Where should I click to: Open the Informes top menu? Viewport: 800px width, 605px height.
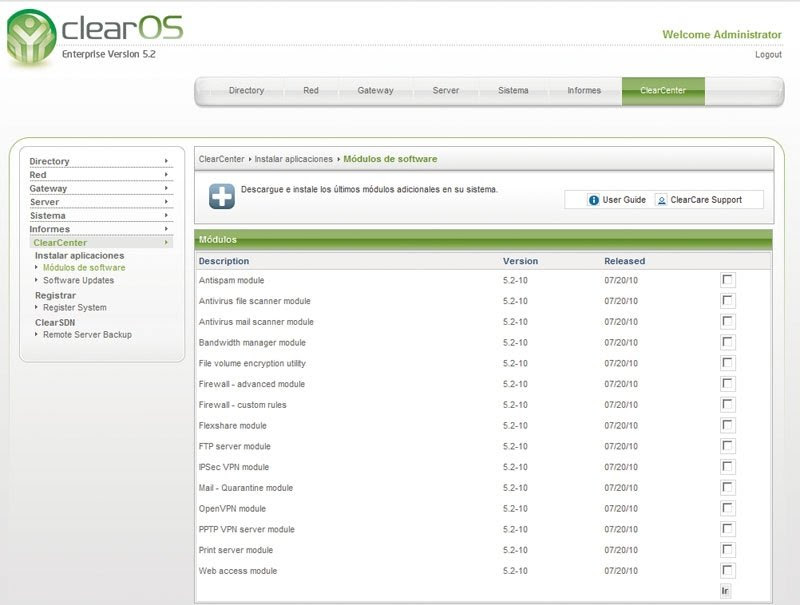584,90
